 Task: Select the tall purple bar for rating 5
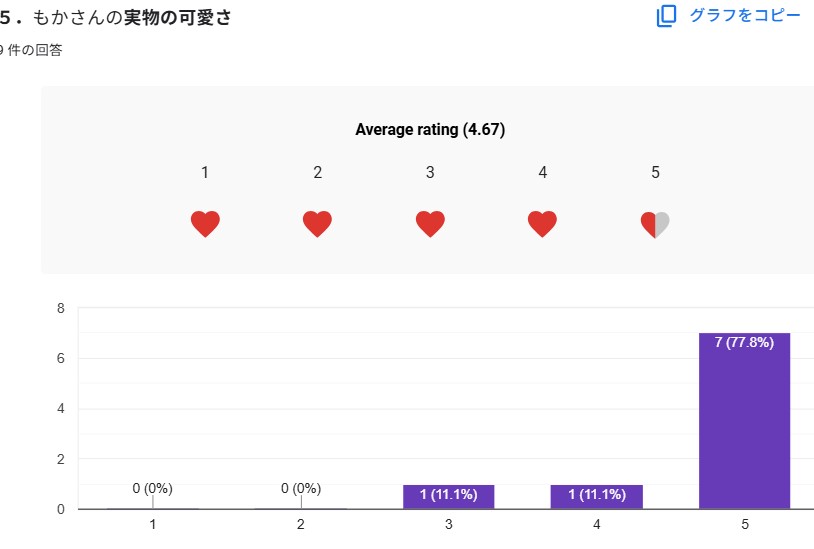click(x=744, y=430)
